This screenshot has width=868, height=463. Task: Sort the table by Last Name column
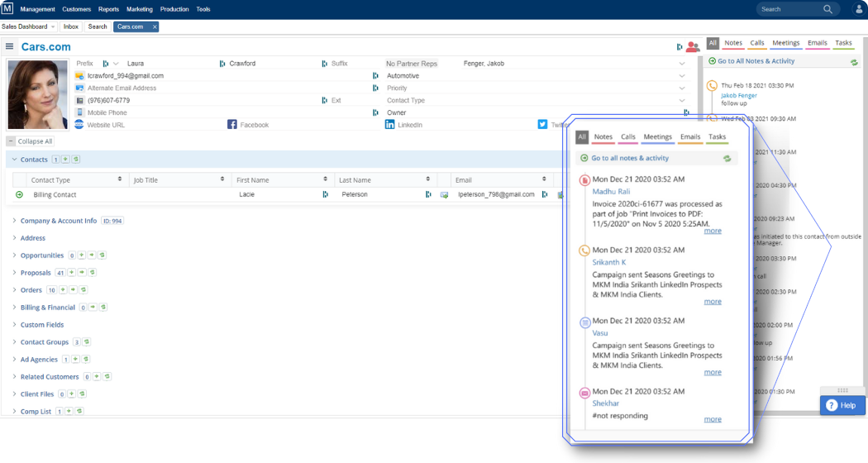pyautogui.click(x=427, y=179)
